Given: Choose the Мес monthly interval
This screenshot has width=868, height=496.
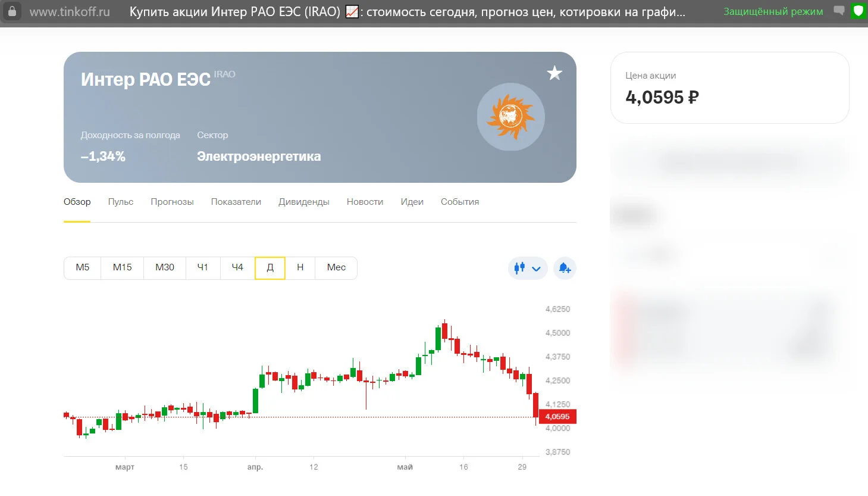Looking at the screenshot, I should (336, 268).
